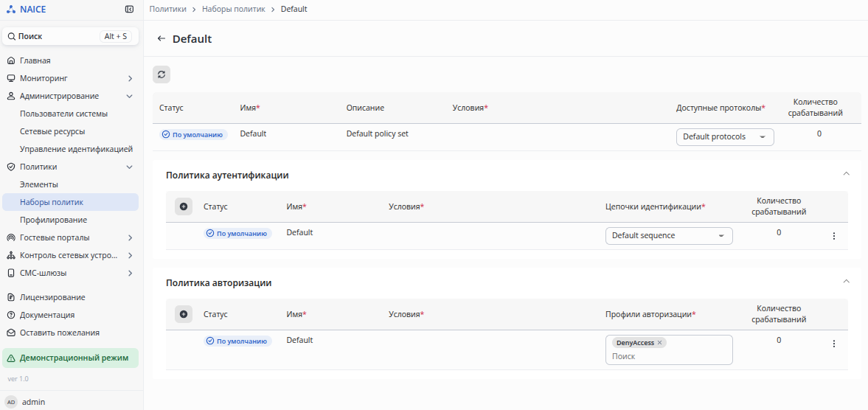Open Элементы in the sidebar
The width and height of the screenshot is (868, 410).
coord(39,184)
